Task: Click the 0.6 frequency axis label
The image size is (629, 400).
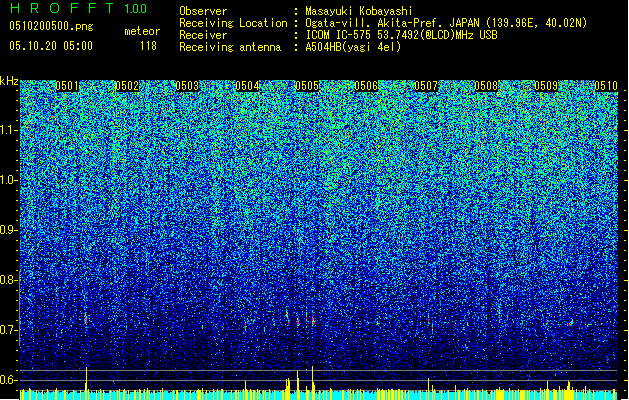Action: 8,380
